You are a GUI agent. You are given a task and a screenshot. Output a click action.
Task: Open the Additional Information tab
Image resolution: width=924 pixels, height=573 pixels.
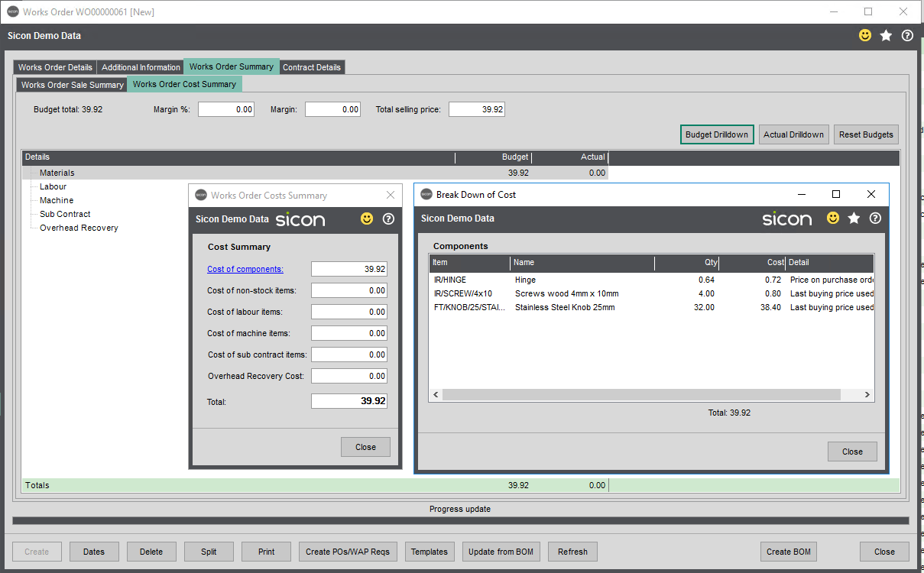coord(141,67)
